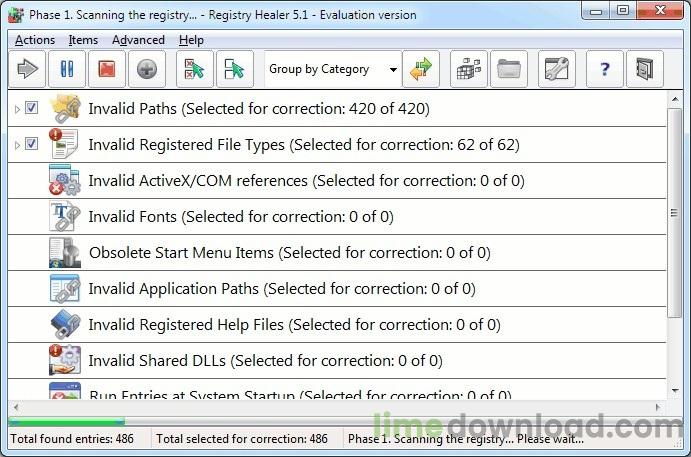Click the Obsolete Start Menu Items icon
The height and width of the screenshot is (457, 691).
pos(65,253)
